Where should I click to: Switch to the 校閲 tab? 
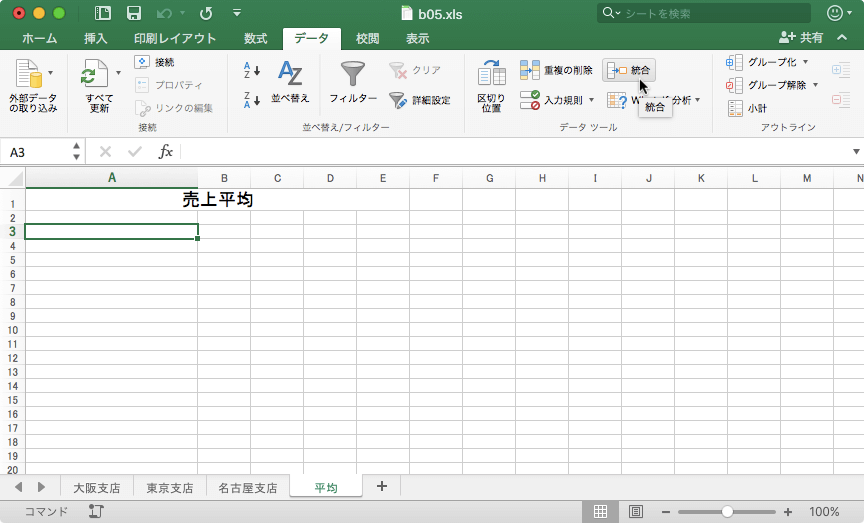(x=367, y=38)
